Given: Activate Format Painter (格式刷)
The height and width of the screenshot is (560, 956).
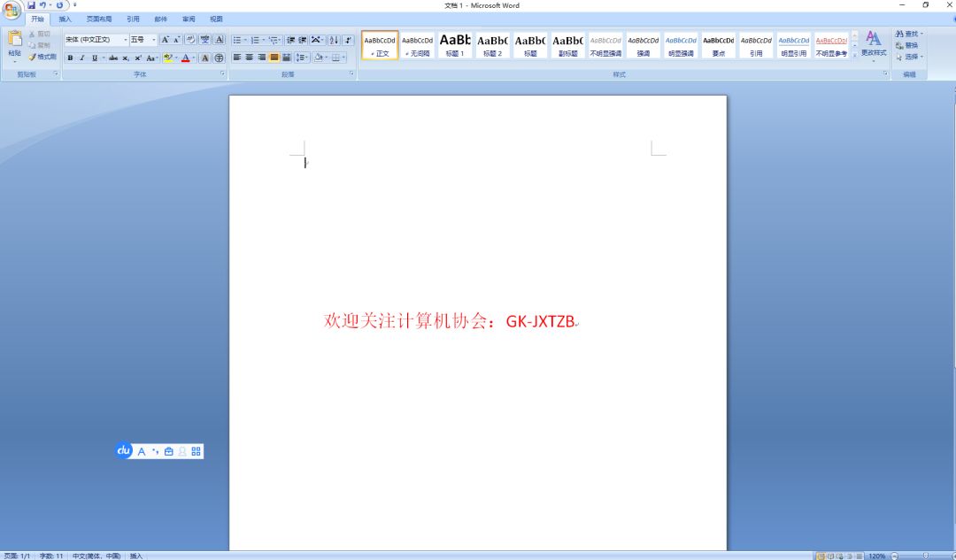Looking at the screenshot, I should (x=42, y=57).
